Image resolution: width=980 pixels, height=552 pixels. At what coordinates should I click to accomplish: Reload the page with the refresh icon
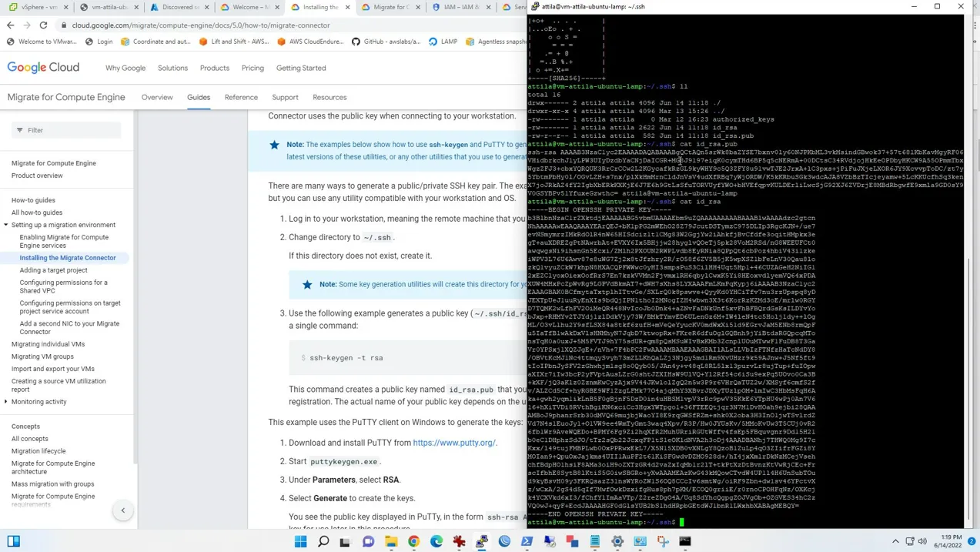click(x=44, y=25)
